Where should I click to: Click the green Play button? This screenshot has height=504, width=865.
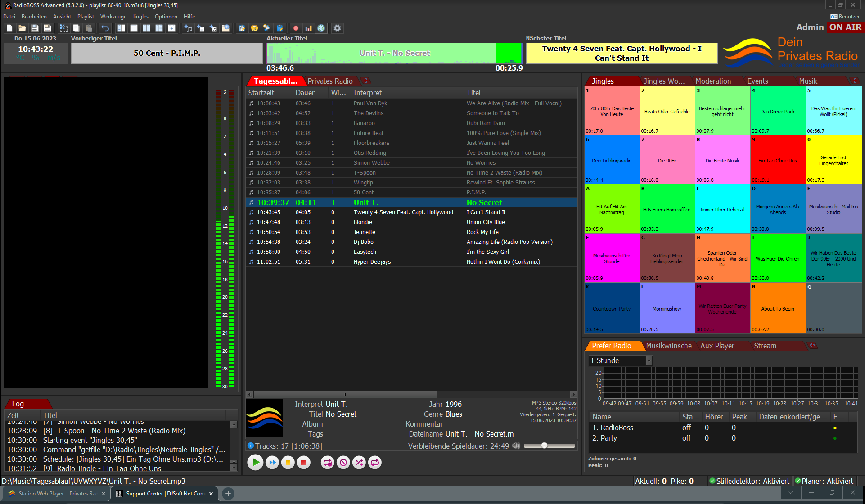[255, 462]
